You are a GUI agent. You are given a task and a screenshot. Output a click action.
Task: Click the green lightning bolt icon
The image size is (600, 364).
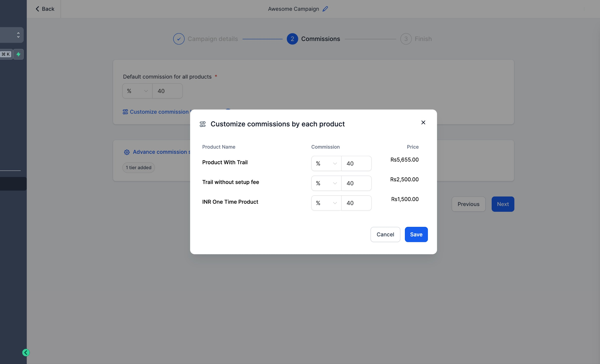pos(18,54)
